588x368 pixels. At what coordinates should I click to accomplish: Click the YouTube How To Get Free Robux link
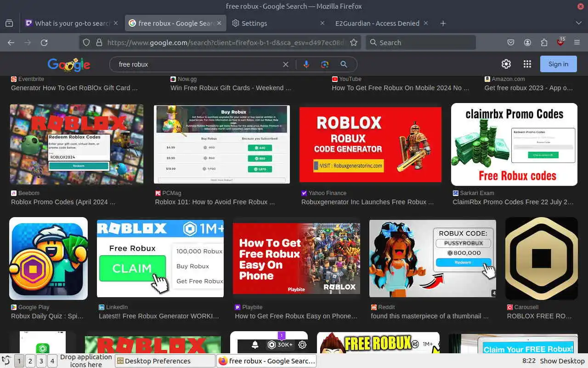pyautogui.click(x=400, y=88)
